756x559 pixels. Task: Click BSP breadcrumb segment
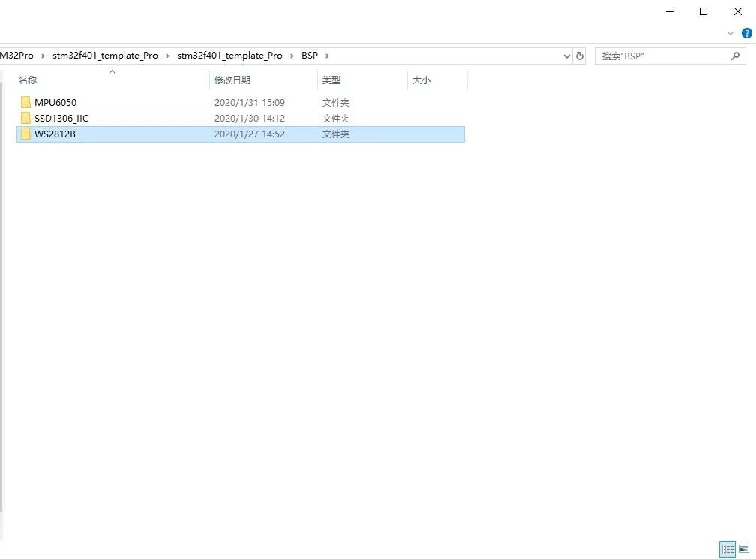click(x=310, y=56)
